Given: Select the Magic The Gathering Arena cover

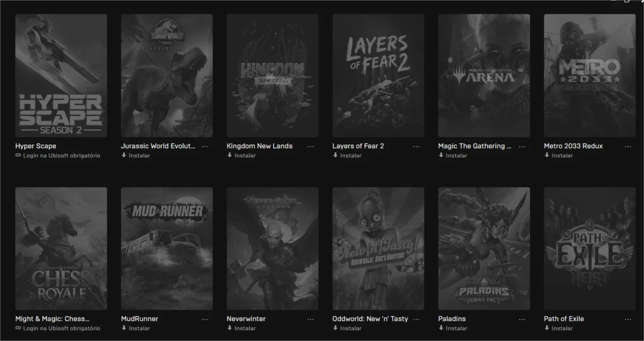Looking at the screenshot, I should (484, 76).
